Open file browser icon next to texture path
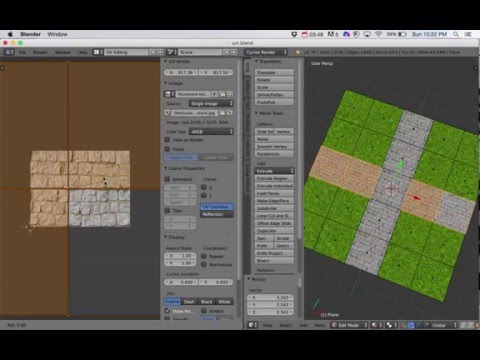 [x=222, y=113]
